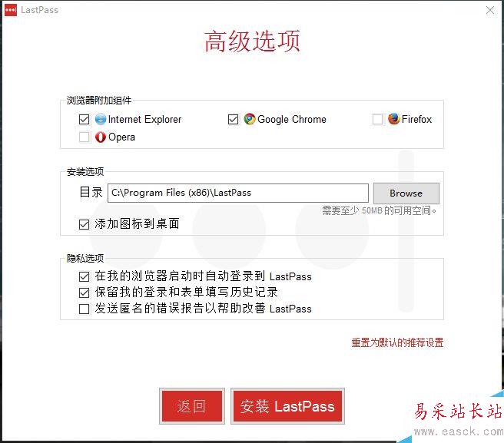Enable 发送匿名的错误报告 checkbox
The width and height of the screenshot is (504, 443).
[x=85, y=309]
